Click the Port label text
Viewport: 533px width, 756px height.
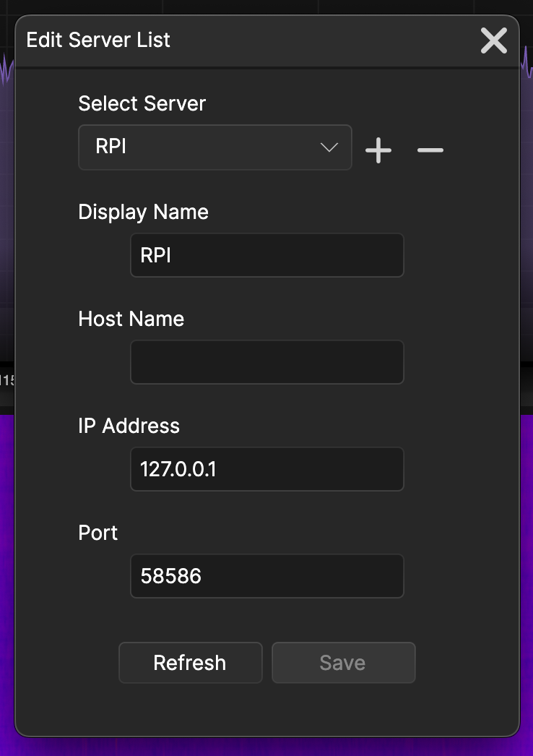coord(97,533)
